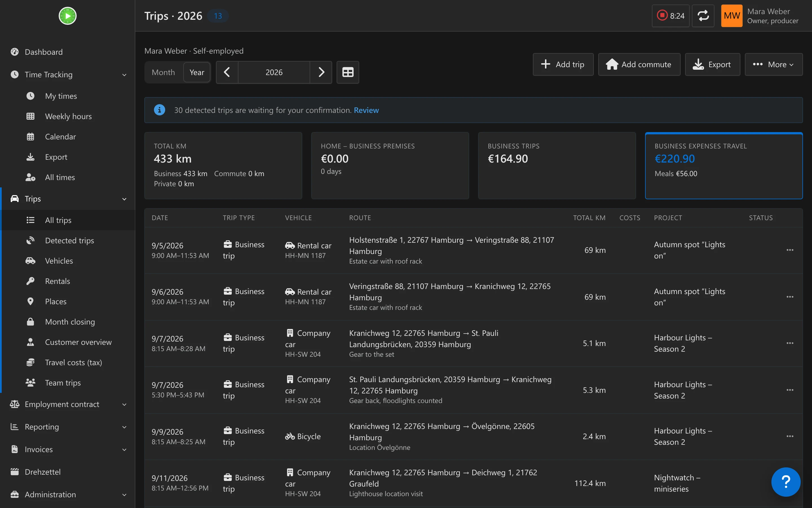Open Team trips menu item
The image size is (812, 508).
coord(67,383)
